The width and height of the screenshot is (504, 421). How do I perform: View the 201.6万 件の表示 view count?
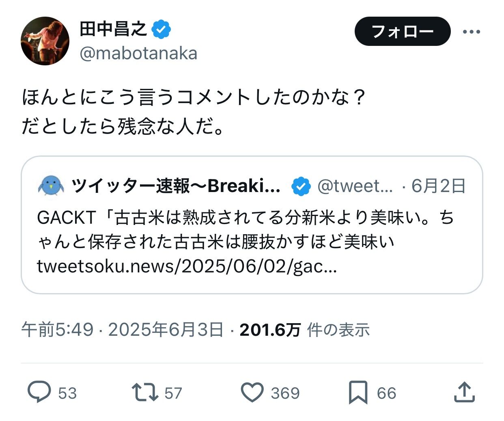[304, 330]
